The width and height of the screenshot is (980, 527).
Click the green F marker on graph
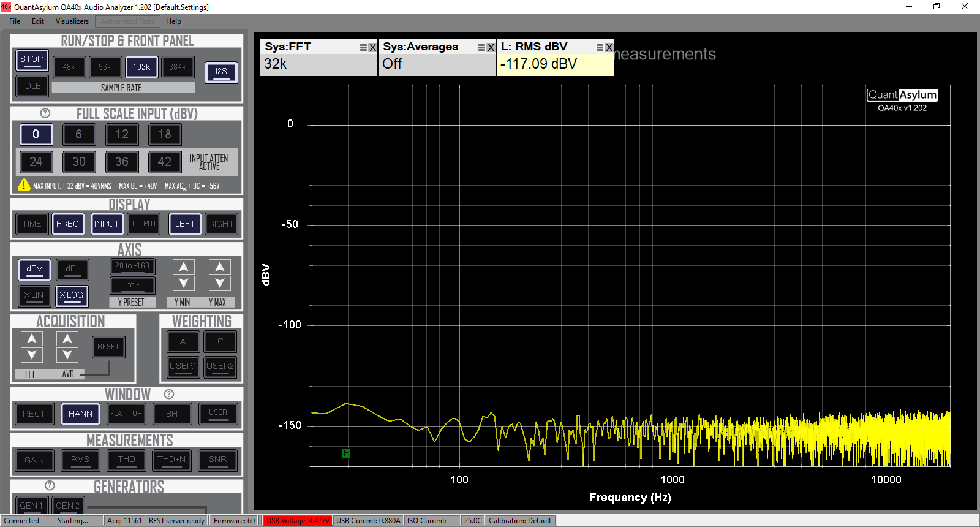pyautogui.click(x=346, y=453)
